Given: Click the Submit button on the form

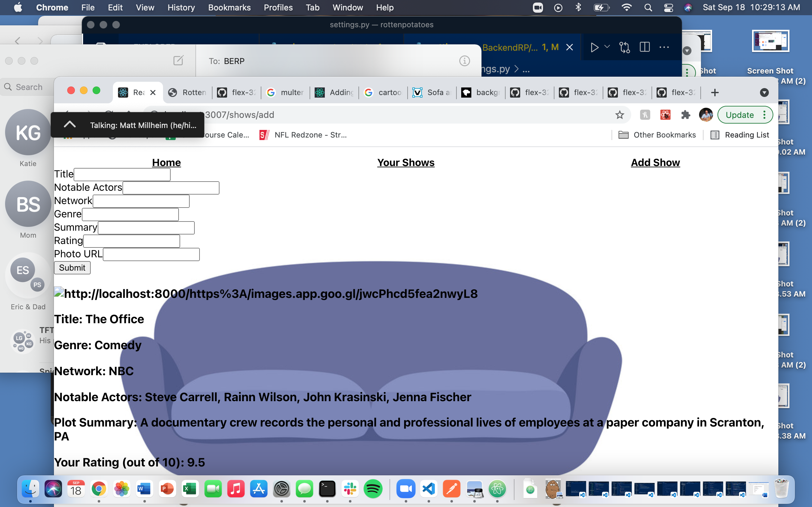Looking at the screenshot, I should [x=72, y=267].
